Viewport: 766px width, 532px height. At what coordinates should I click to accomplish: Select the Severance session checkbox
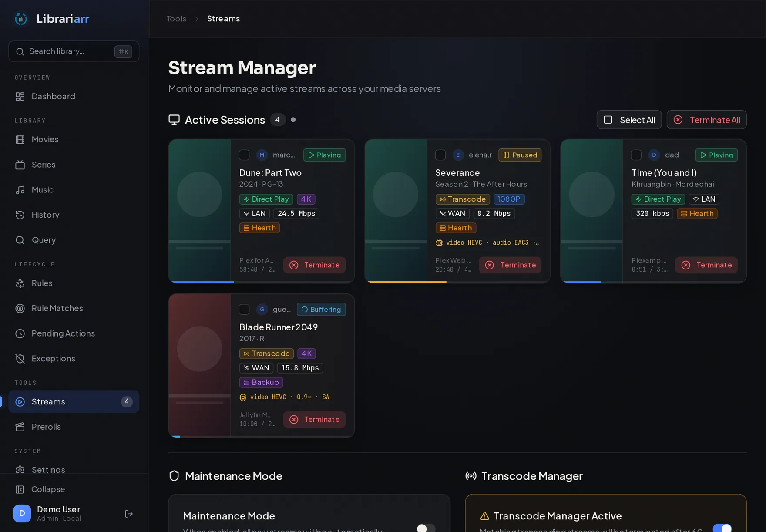tap(440, 155)
